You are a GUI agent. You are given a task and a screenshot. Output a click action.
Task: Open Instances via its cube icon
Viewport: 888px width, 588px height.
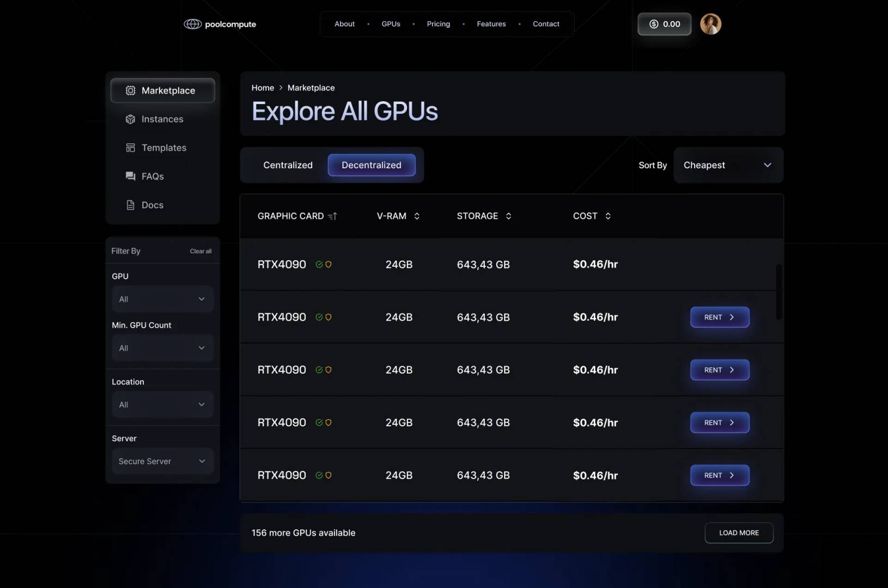point(130,119)
